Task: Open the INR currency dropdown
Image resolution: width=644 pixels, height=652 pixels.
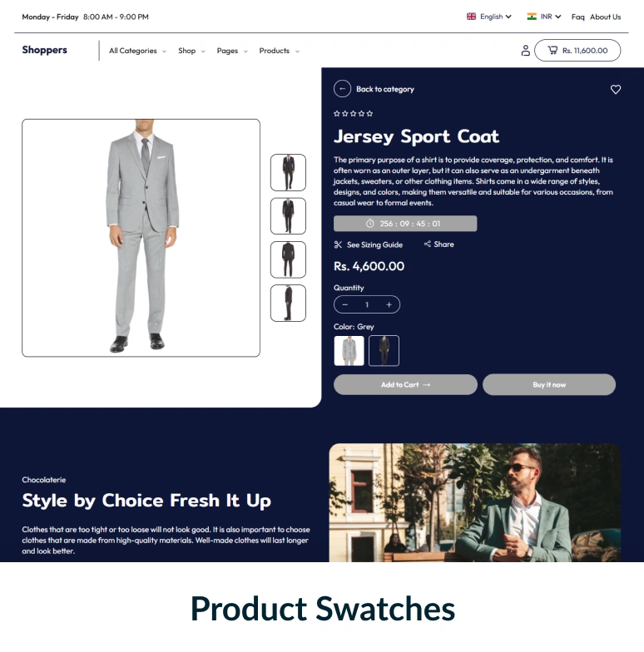Action: pyautogui.click(x=544, y=17)
